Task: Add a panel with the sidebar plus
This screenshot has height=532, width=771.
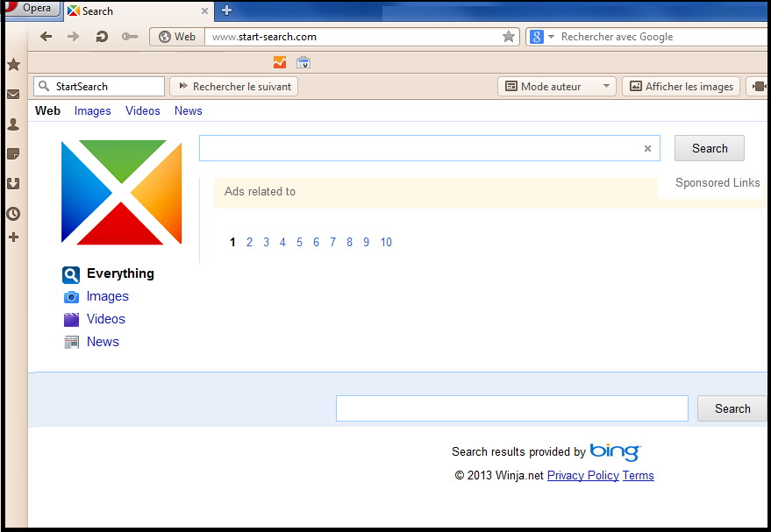Action: [x=14, y=238]
